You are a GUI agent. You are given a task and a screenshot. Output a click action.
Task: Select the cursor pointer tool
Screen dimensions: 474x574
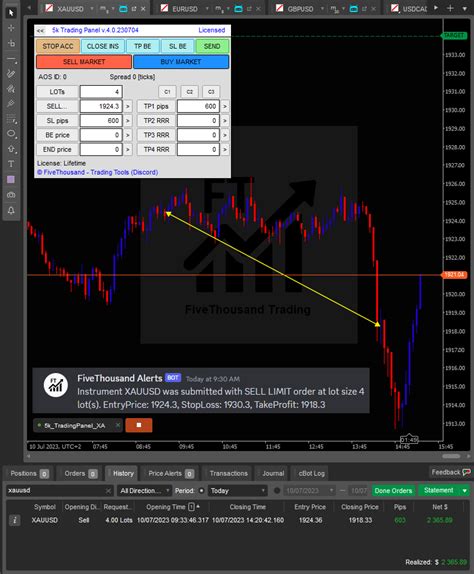[11, 13]
